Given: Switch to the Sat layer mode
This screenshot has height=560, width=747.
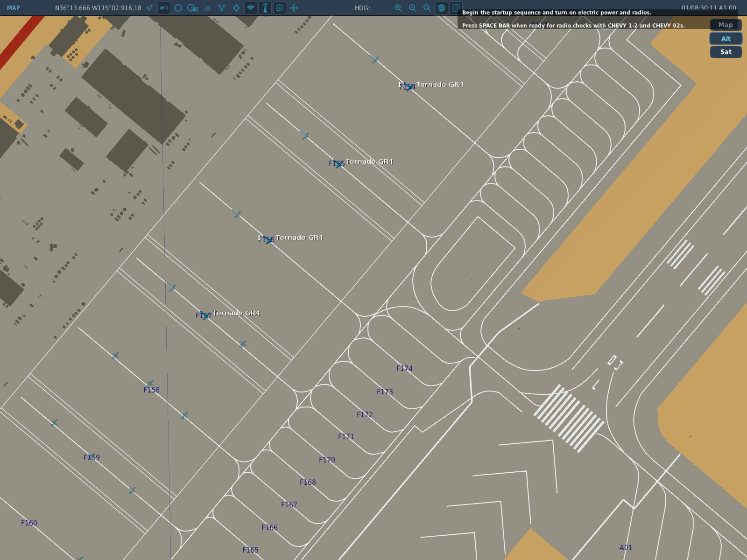Looking at the screenshot, I should [x=726, y=52].
